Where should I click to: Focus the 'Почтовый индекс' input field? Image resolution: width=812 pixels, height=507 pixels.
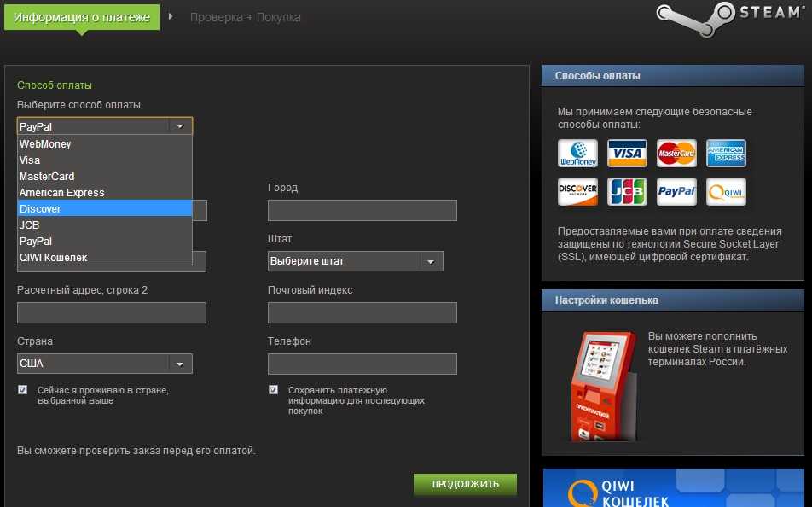tap(362, 312)
